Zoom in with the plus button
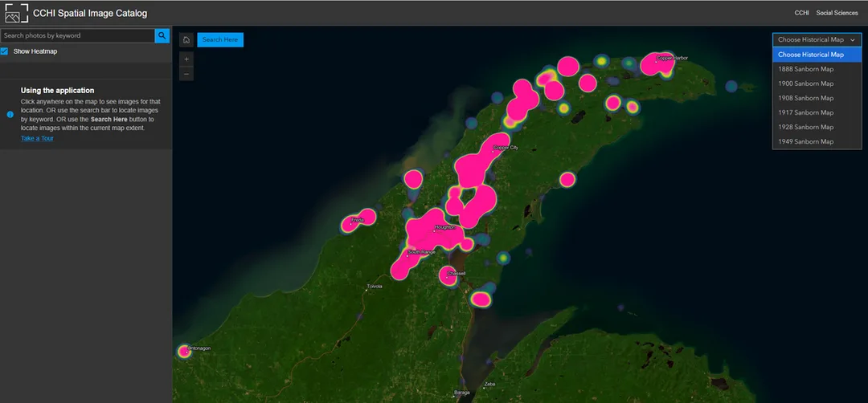This screenshot has width=868, height=403. click(x=186, y=59)
